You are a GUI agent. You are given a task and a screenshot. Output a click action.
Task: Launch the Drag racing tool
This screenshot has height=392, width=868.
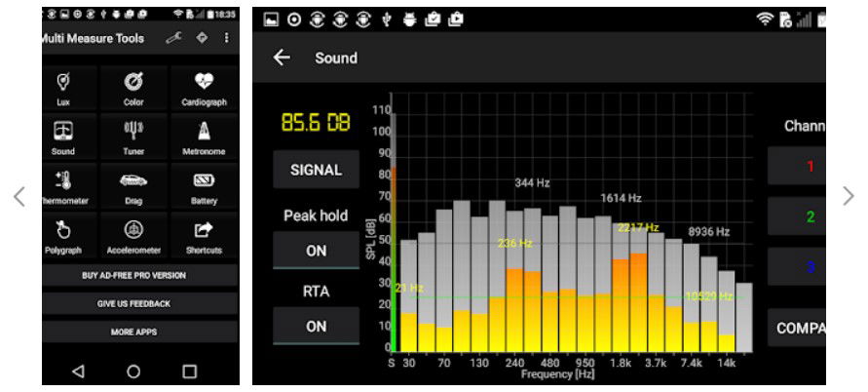coord(133,187)
